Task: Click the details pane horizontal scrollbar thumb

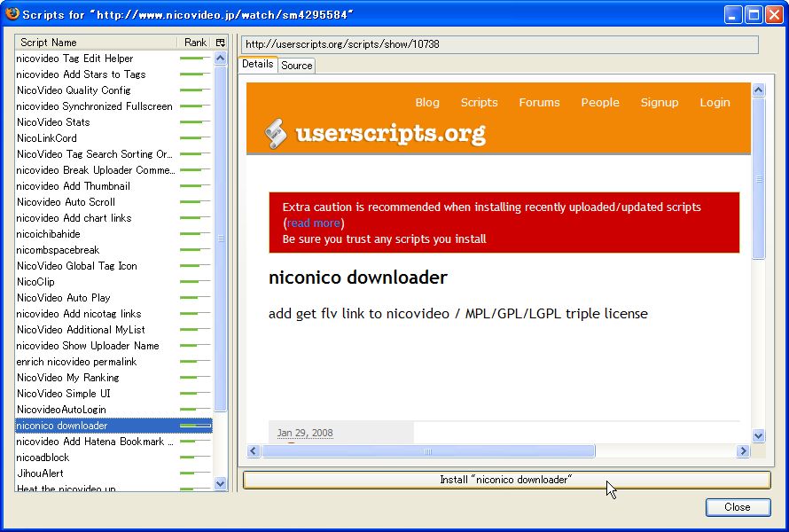Action: coord(428,451)
